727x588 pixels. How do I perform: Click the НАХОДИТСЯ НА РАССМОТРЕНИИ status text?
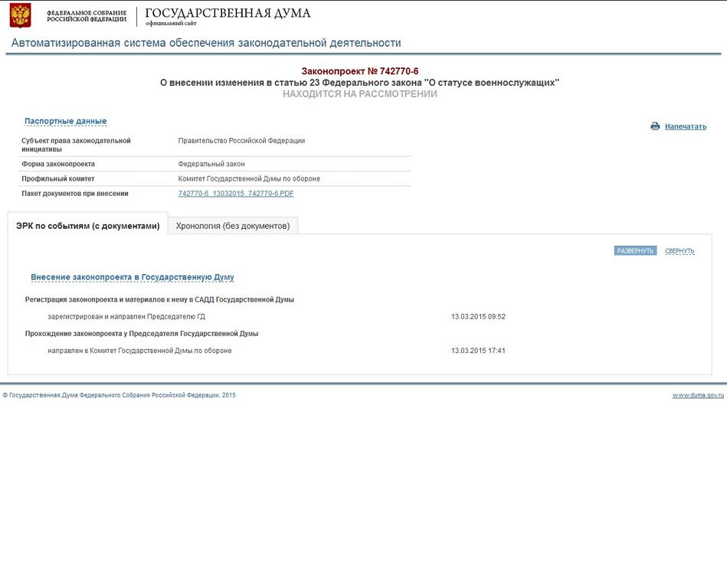(x=359, y=93)
